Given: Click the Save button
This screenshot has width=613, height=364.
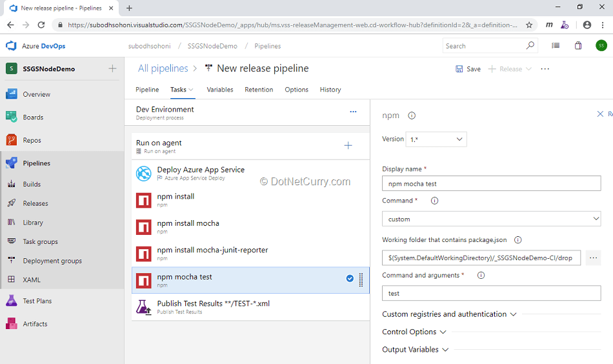Looking at the screenshot, I should [468, 69].
